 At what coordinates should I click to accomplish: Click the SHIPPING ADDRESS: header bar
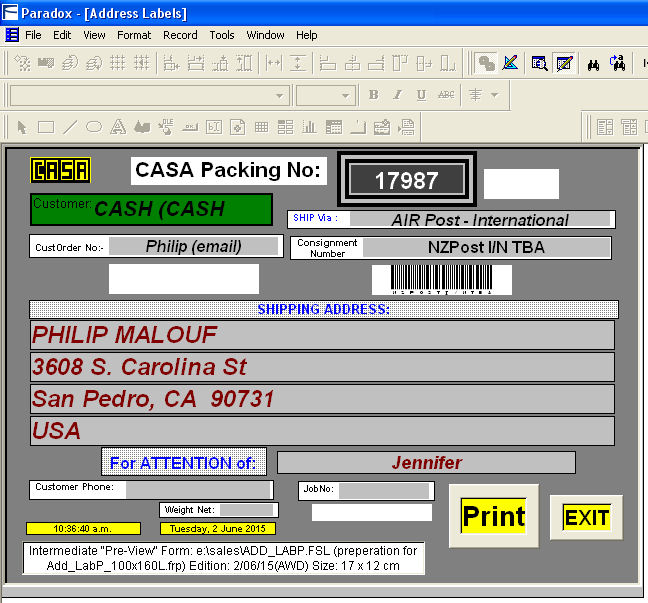click(324, 309)
